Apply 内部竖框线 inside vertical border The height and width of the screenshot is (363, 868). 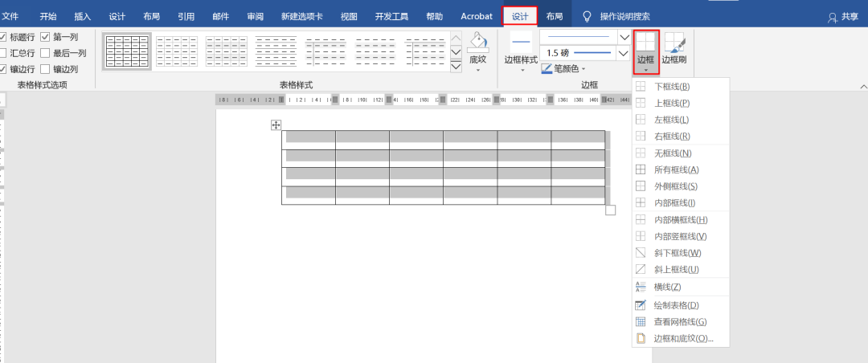coord(681,236)
